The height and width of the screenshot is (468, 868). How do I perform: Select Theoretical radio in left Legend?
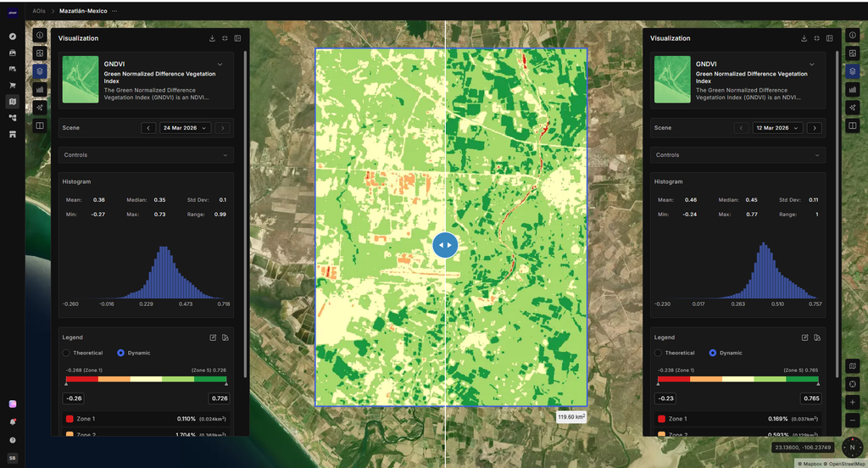(66, 353)
